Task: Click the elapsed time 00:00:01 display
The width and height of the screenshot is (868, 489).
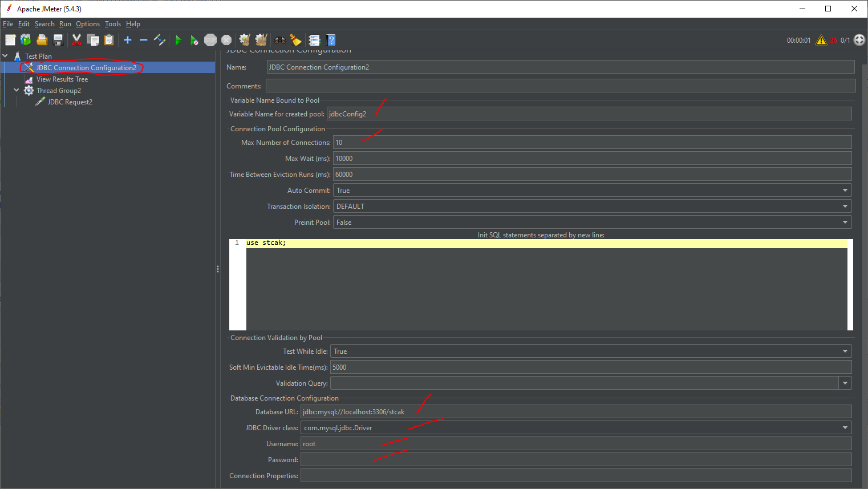Action: [798, 41]
